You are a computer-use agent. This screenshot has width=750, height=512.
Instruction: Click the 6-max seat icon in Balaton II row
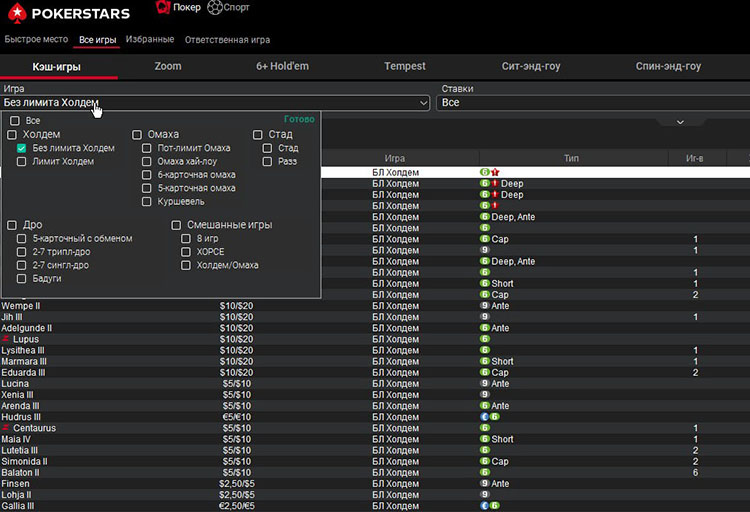click(x=485, y=472)
